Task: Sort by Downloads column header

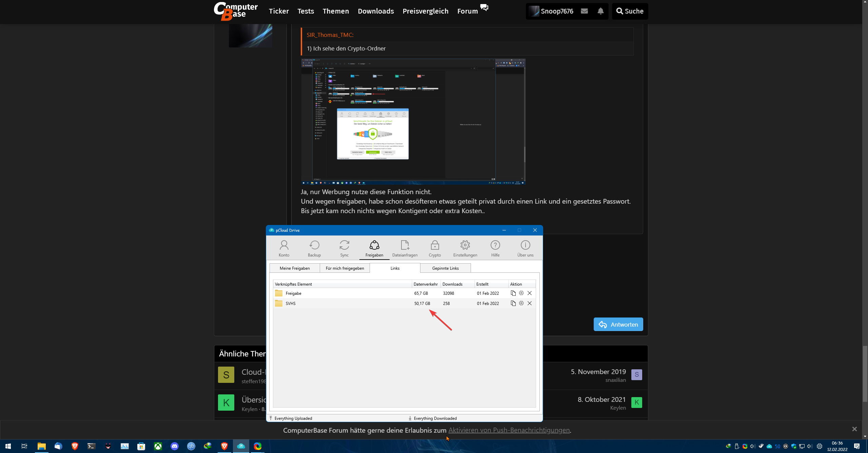Action: 452,284
